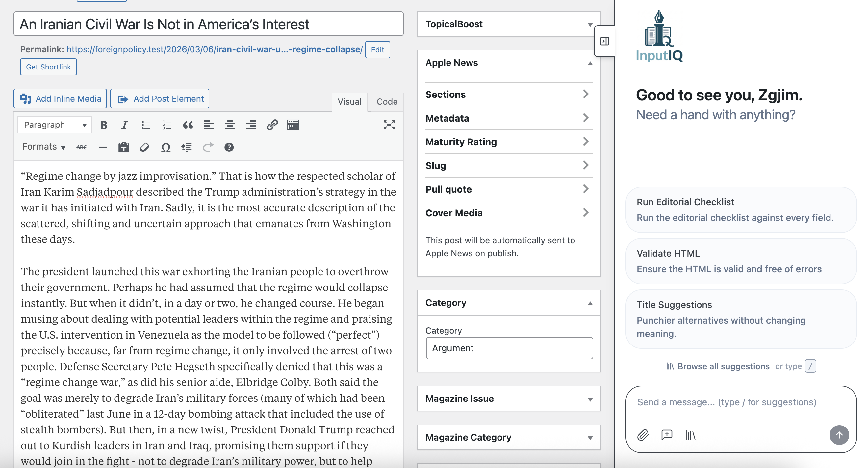Insert a blockquote
This screenshot has width=868, height=468.
pos(188,125)
